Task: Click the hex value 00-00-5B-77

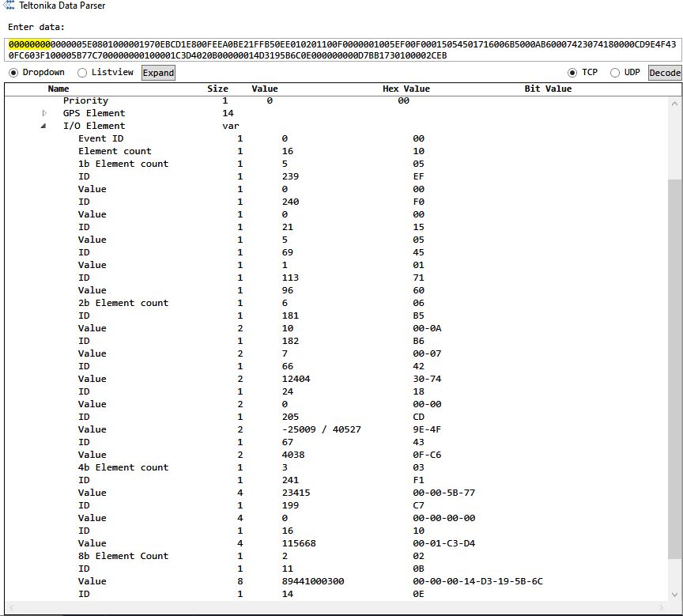Action: [443, 493]
